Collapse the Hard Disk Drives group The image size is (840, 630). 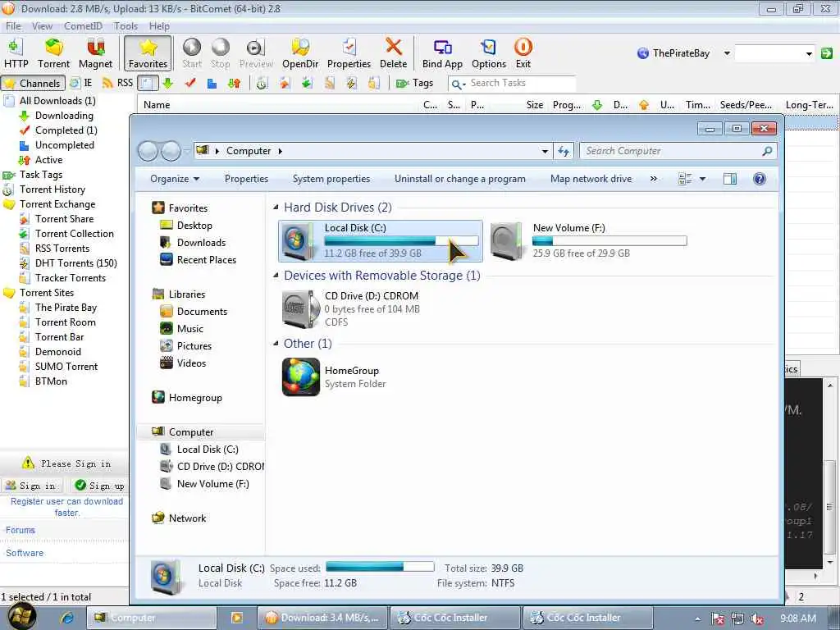pyautogui.click(x=276, y=208)
